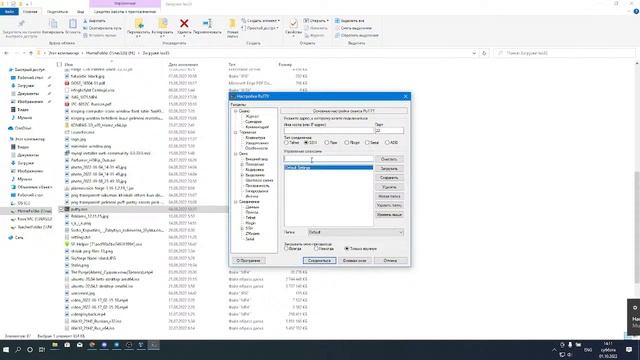Select Raw connection type radio button
This screenshot has height=360, width=640.
(327, 142)
